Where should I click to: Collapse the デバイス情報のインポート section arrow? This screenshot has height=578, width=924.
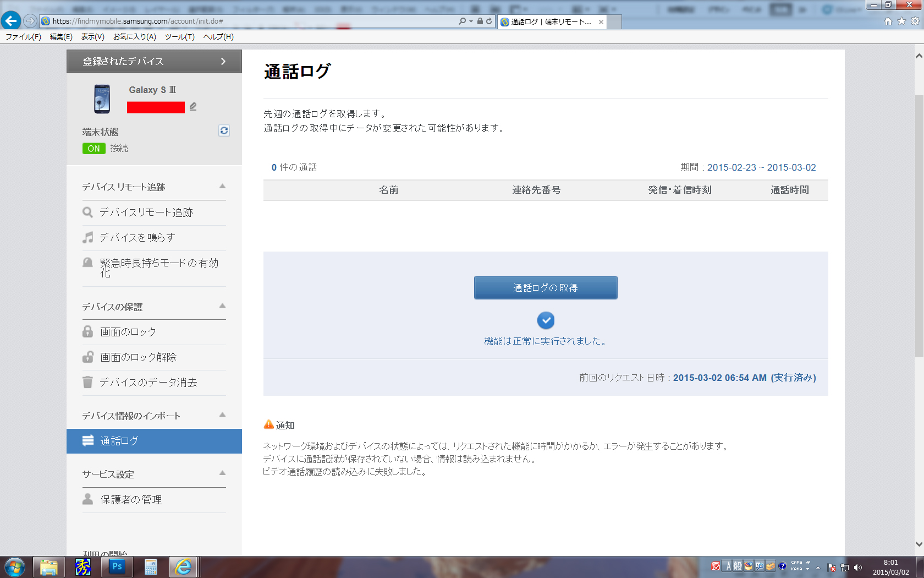pyautogui.click(x=222, y=415)
